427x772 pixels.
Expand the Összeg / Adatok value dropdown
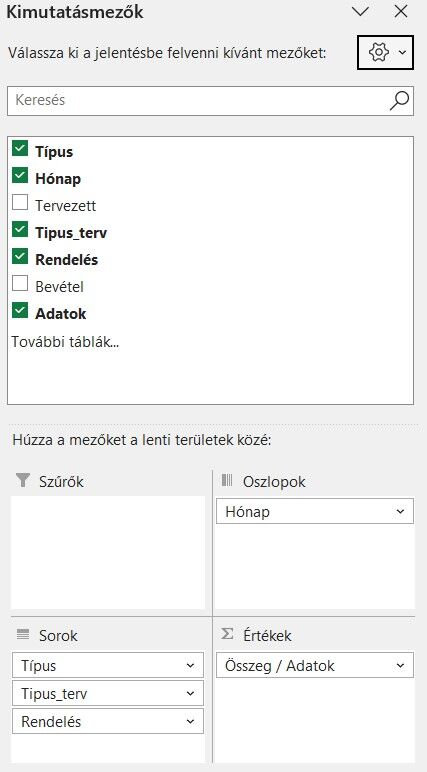click(400, 666)
